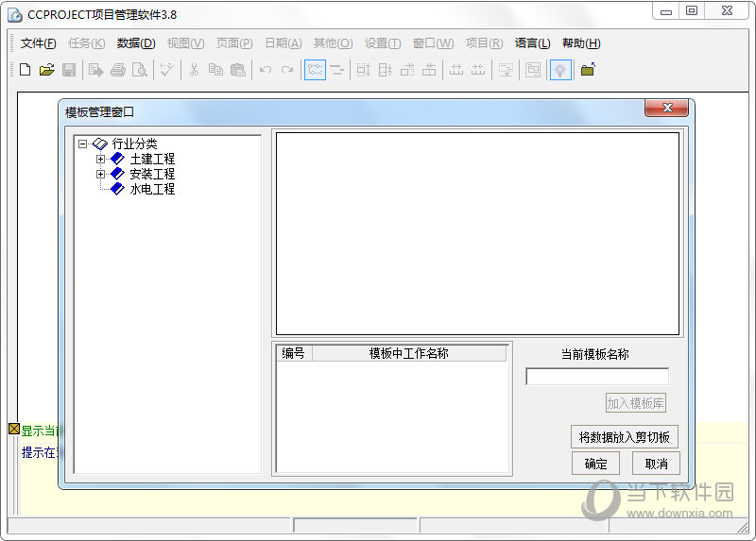Viewport: 756px width, 541px height.
Task: Click the 将数据放入剪切板 button
Action: point(625,437)
